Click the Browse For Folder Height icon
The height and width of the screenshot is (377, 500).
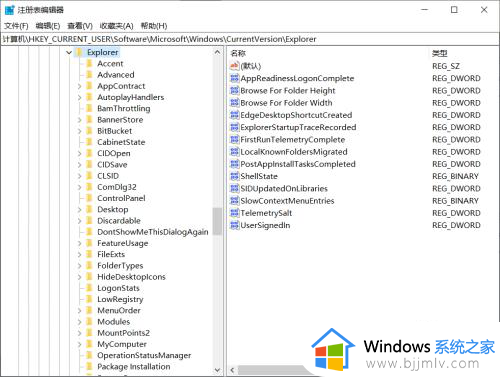(x=235, y=90)
